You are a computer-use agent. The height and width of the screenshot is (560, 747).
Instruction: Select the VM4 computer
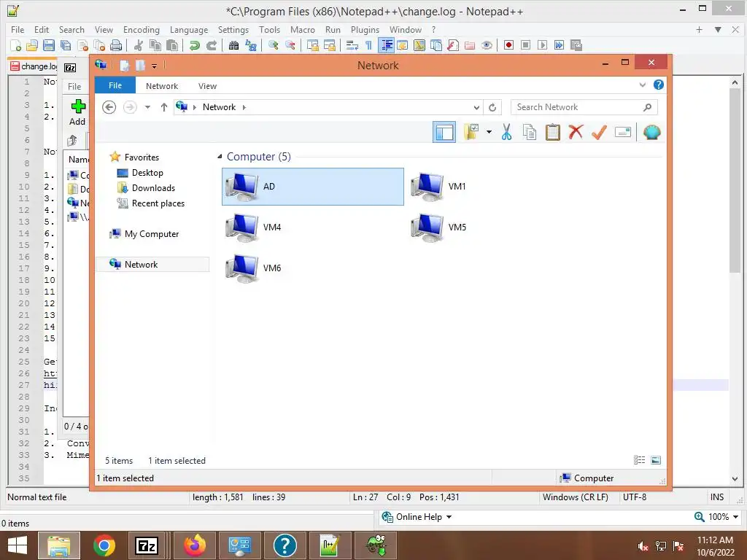click(x=254, y=227)
